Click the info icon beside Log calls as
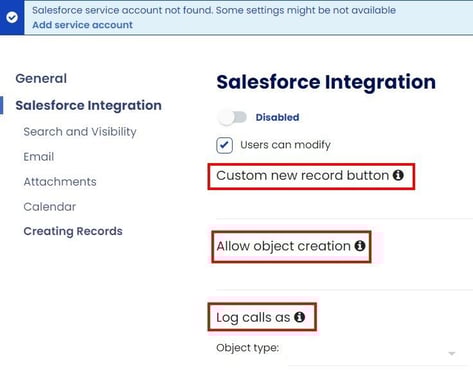The width and height of the screenshot is (473, 384). point(299,317)
